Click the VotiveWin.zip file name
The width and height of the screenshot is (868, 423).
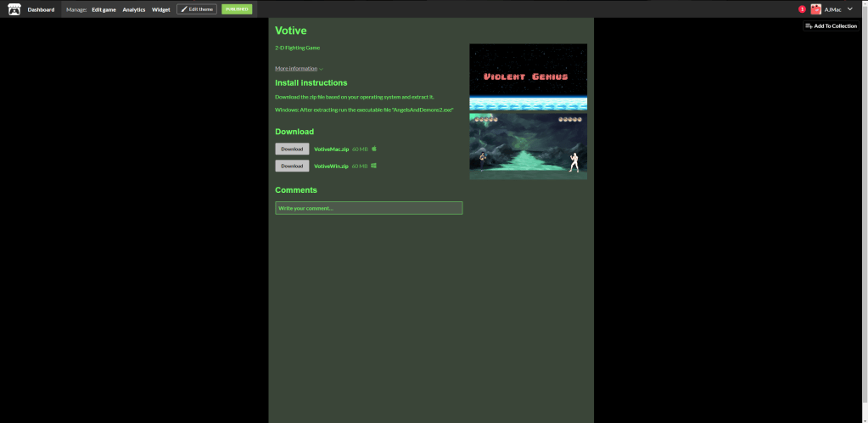331,166
